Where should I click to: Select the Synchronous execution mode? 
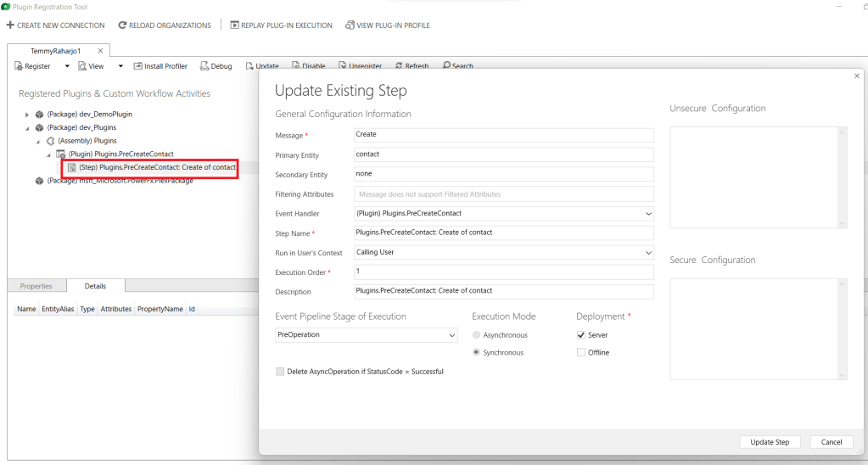pos(476,352)
